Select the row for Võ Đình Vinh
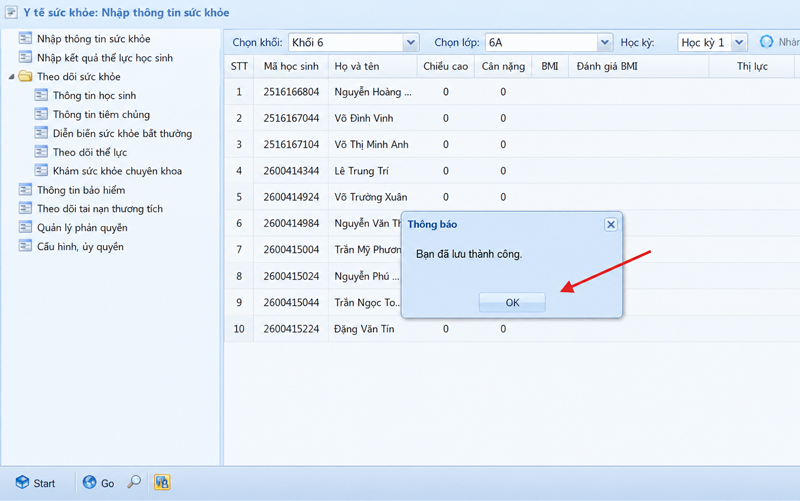 (x=512, y=118)
